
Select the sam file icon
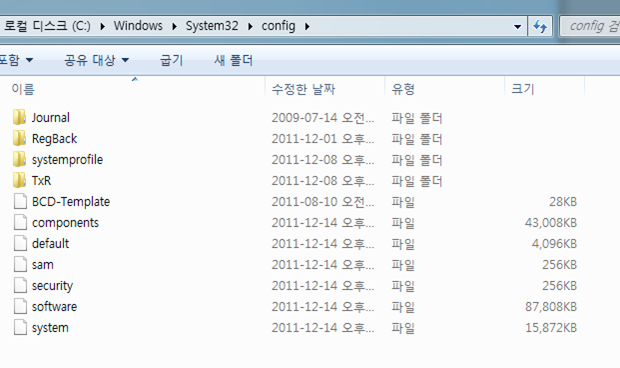pyautogui.click(x=20, y=264)
